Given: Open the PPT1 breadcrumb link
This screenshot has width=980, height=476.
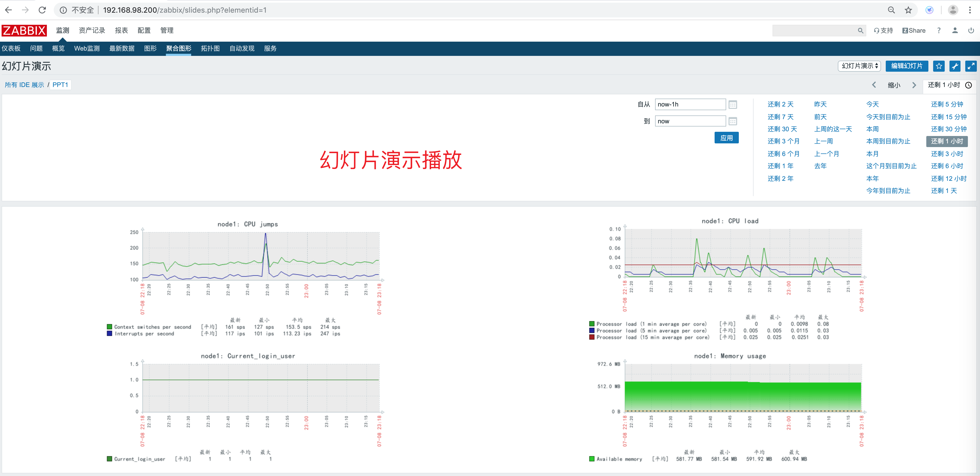Looking at the screenshot, I should pyautogui.click(x=60, y=85).
